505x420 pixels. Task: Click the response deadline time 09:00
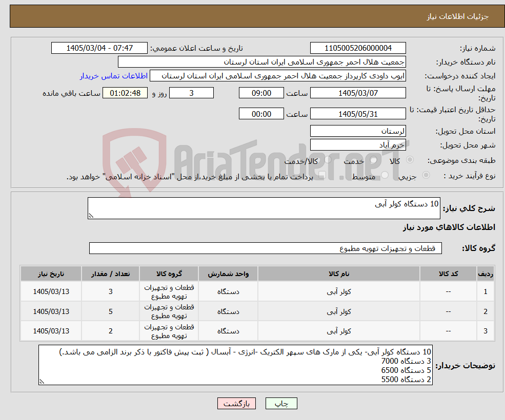pyautogui.click(x=261, y=93)
